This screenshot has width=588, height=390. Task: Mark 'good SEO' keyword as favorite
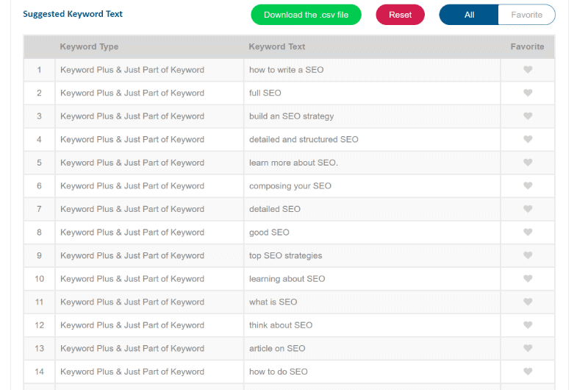[x=528, y=233]
